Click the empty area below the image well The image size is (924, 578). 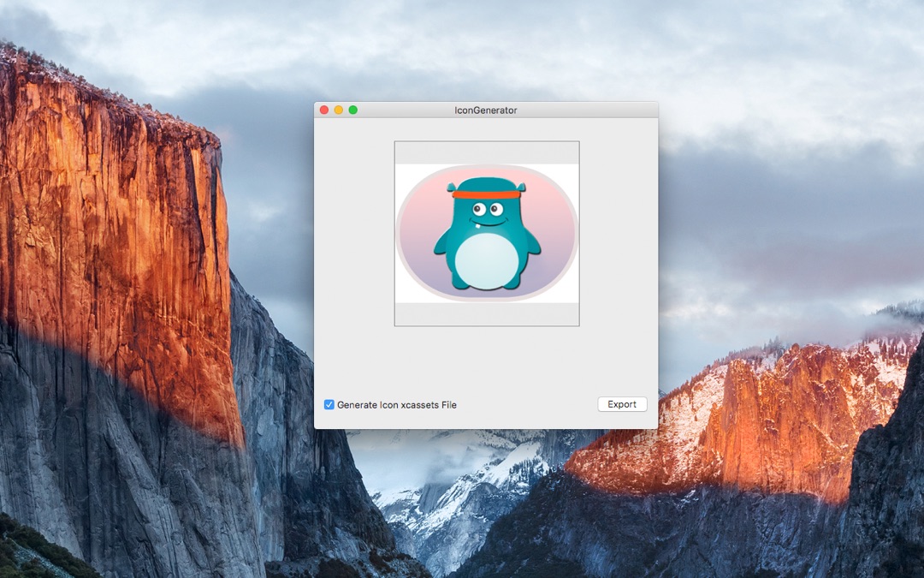click(x=486, y=360)
